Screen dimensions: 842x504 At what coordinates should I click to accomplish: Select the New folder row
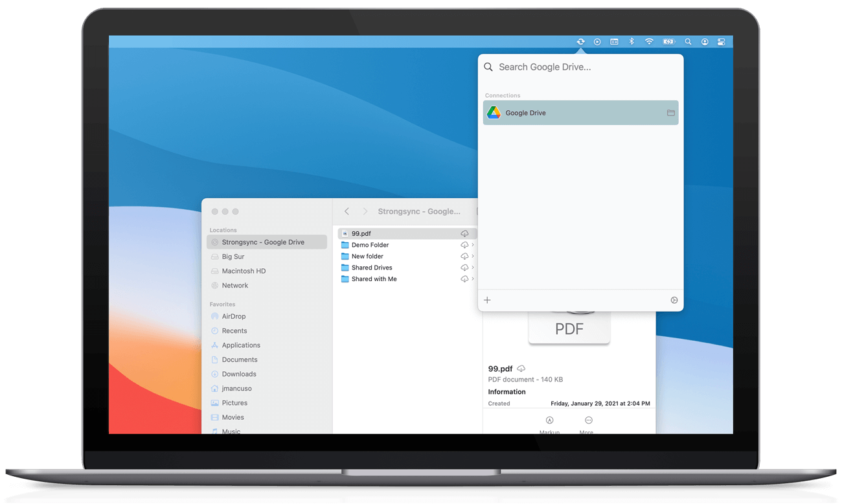(407, 256)
